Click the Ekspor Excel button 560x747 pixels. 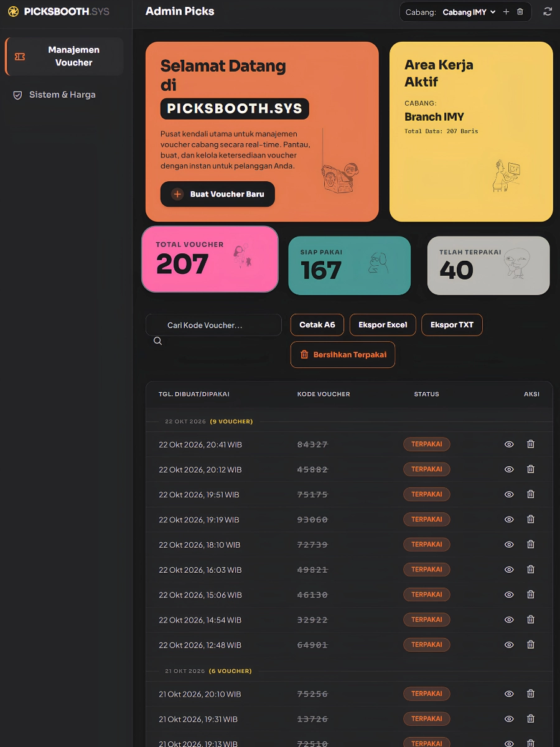pyautogui.click(x=383, y=325)
